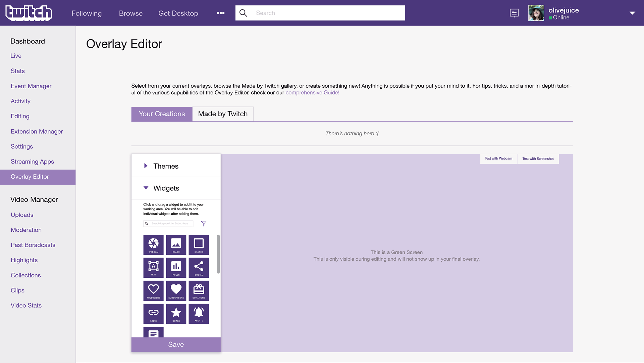The height and width of the screenshot is (363, 644).
Task: Add the Goals widget
Action: coord(176,314)
